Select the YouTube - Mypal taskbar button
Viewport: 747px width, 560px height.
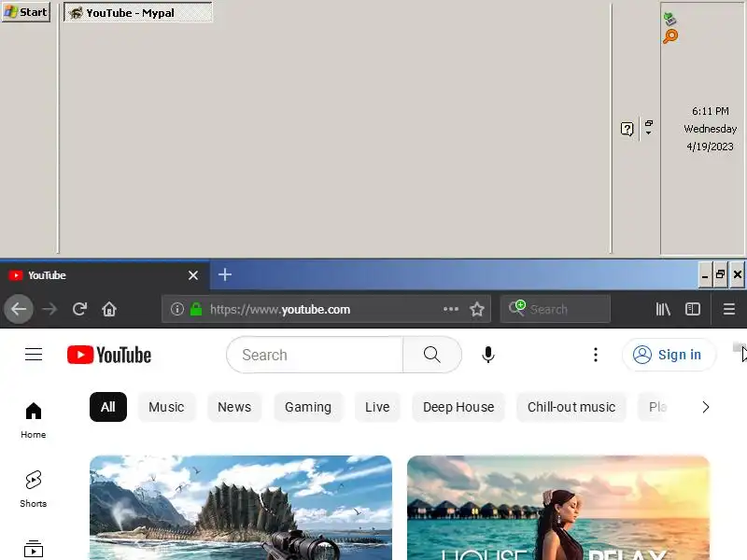tap(138, 12)
